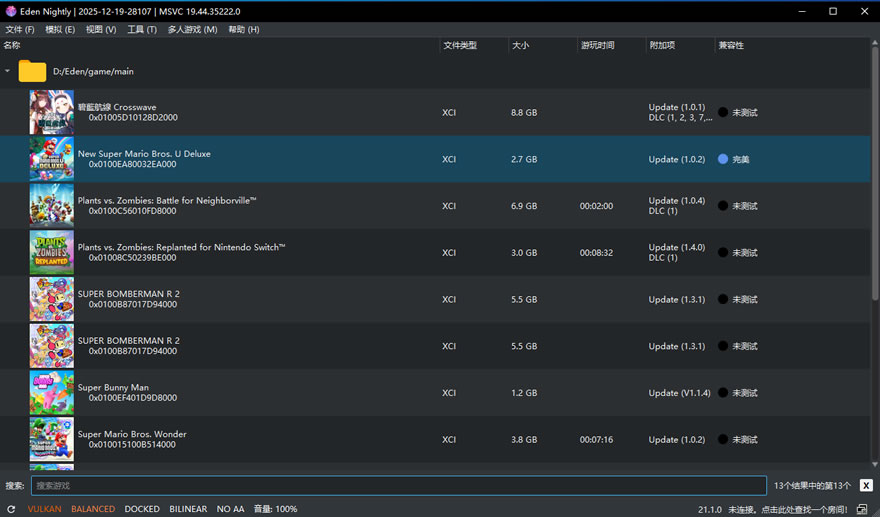Screen dimensions: 880x517
Task: Open the BILINEAR scaling filter selector
Action: (188, 509)
